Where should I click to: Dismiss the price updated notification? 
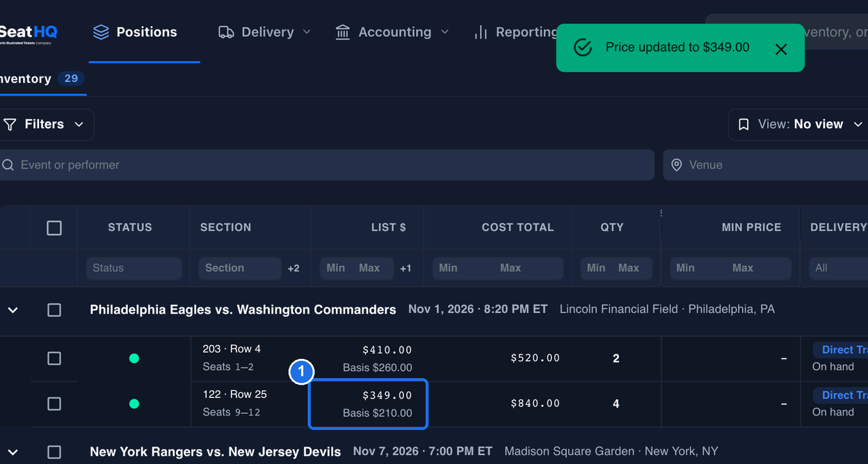tap(781, 49)
